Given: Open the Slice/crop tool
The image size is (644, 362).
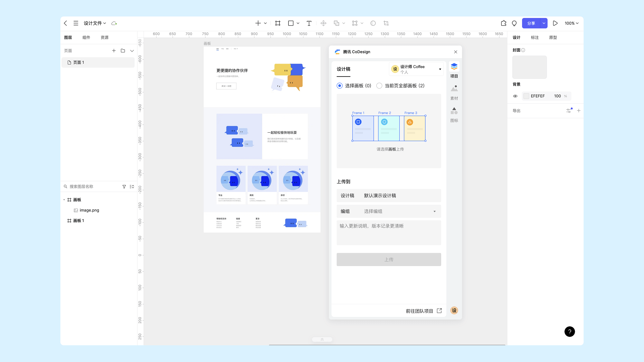Looking at the screenshot, I should [x=386, y=23].
